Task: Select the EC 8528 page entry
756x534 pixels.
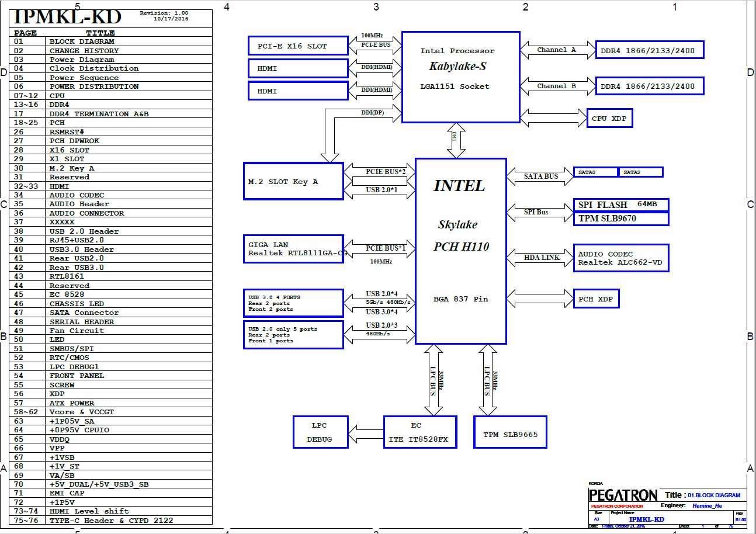Action: (x=110, y=294)
